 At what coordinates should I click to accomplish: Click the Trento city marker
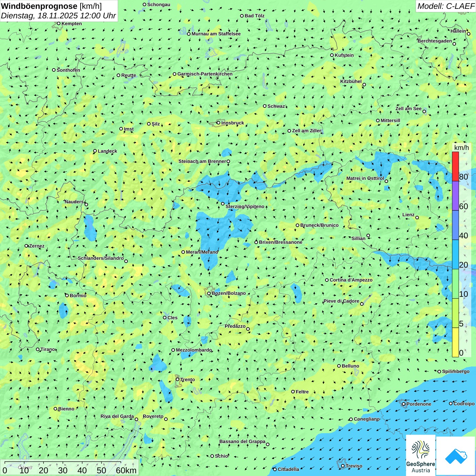[177, 379]
